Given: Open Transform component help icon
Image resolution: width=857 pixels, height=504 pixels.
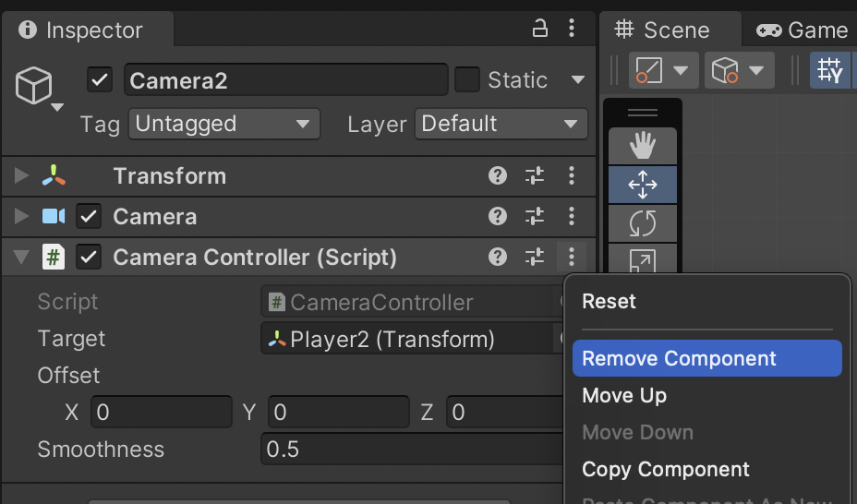Looking at the screenshot, I should (498, 175).
